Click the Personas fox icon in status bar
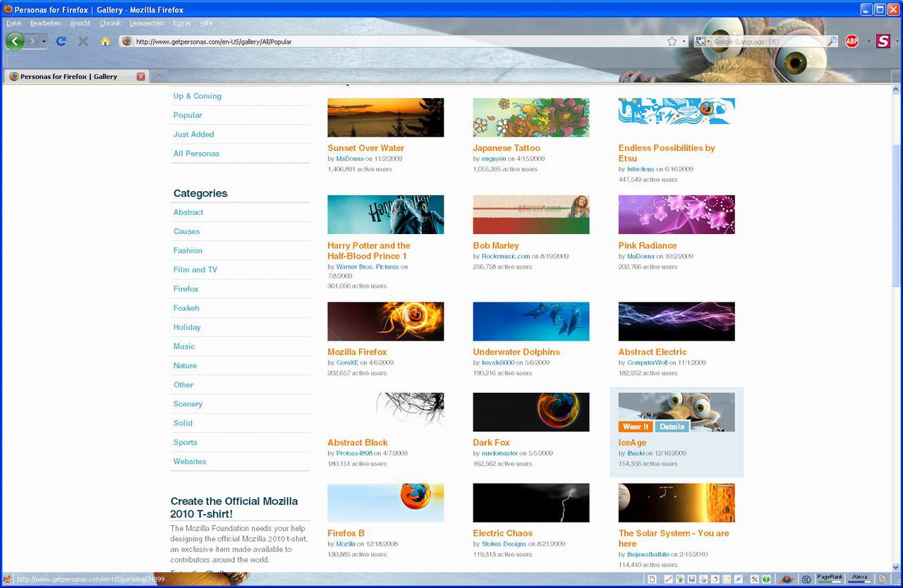Image resolution: width=903 pixels, height=588 pixels. pos(786,580)
